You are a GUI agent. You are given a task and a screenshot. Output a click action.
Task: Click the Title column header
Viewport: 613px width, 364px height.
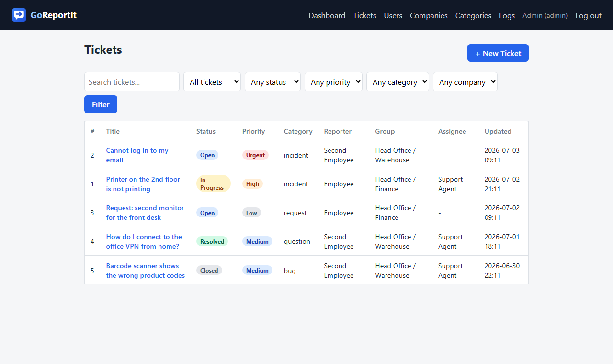coord(113,131)
